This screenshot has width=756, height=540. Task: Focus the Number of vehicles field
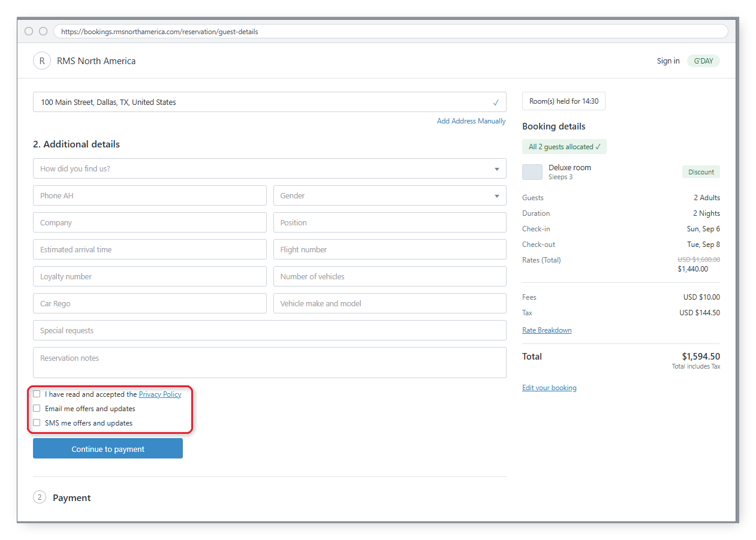390,276
